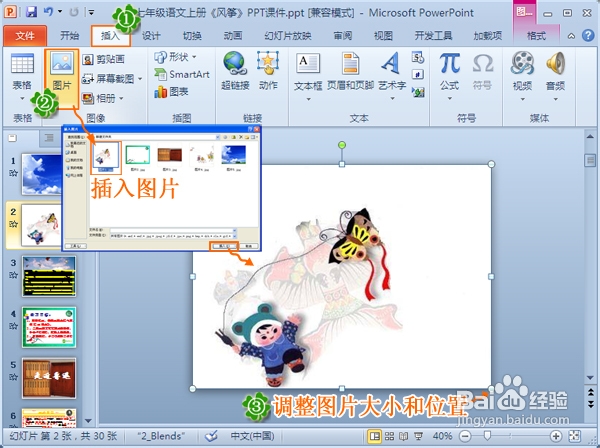Select slide 4 thumbnail with green border
Image resolution: width=600 pixels, height=448 pixels.
pyautogui.click(x=49, y=327)
